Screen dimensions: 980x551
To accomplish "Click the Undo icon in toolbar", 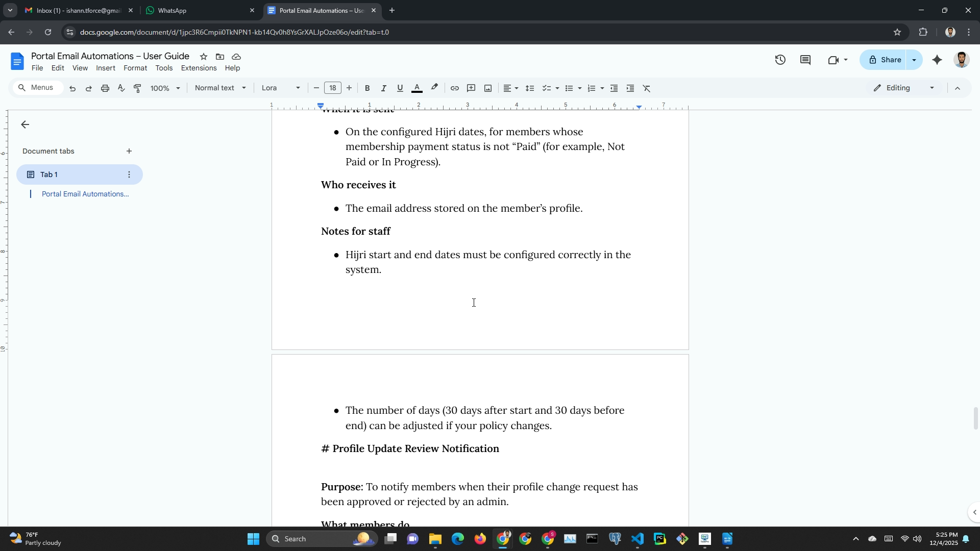I will click(x=72, y=88).
